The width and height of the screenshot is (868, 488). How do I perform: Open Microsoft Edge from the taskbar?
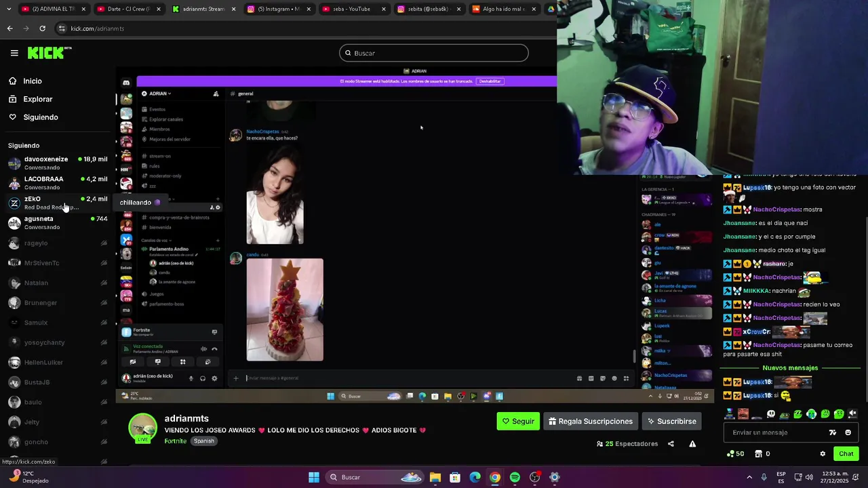[475, 477]
